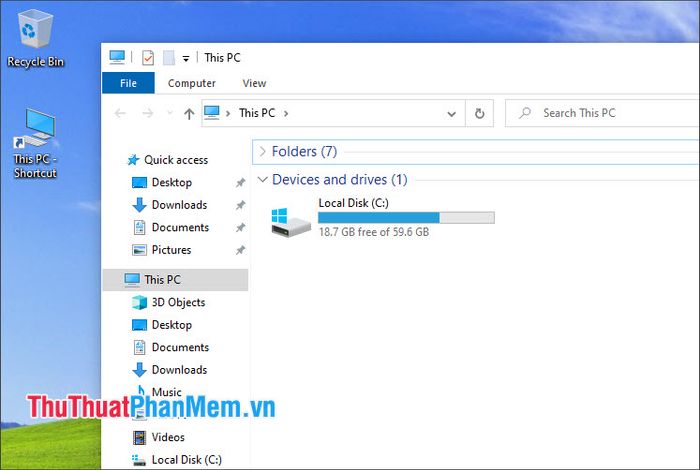This screenshot has width=700, height=470.
Task: Open Music folder in navigation pane
Action: pos(167,391)
